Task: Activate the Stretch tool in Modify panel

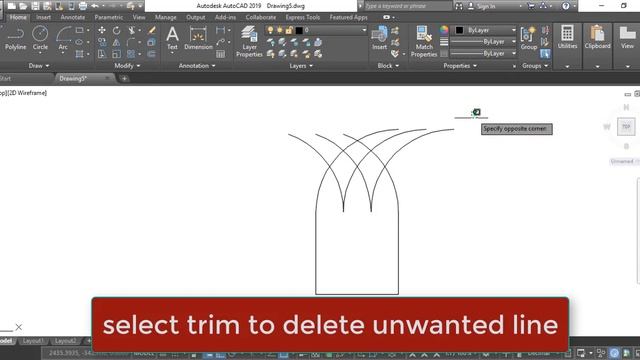Action: 102,54
